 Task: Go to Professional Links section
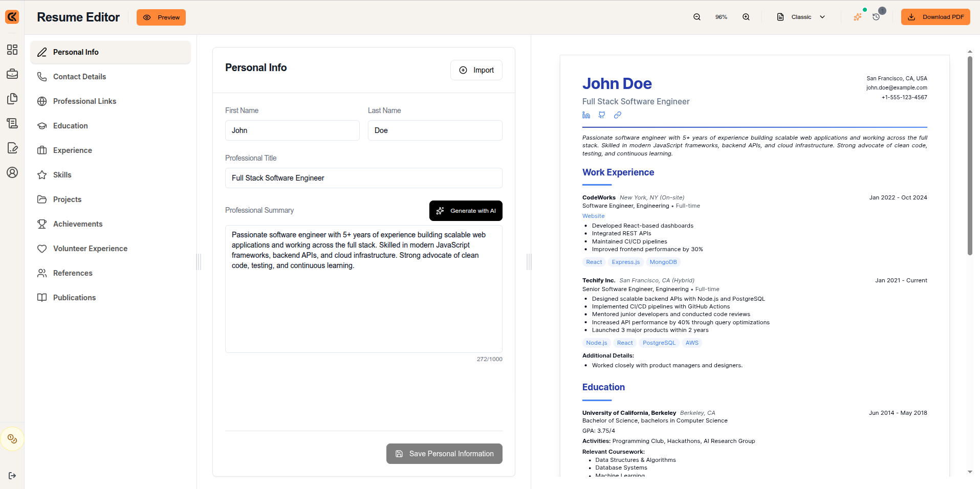click(111, 101)
